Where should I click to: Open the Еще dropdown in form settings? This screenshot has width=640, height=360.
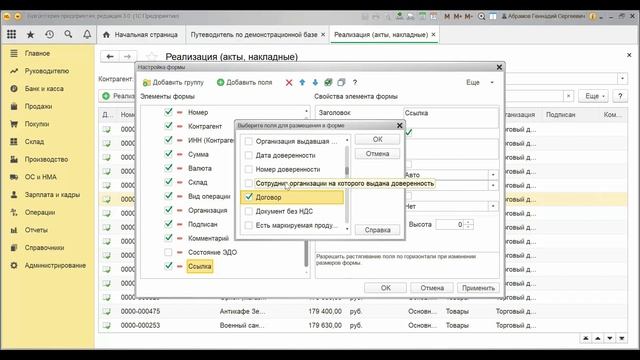tap(480, 82)
